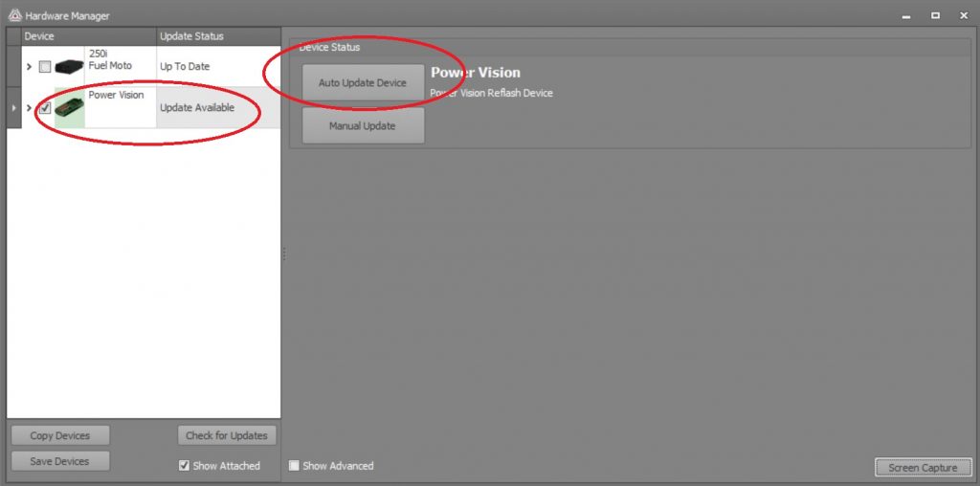
Task: Uncheck the Power Vision device checkbox
Action: click(45, 108)
